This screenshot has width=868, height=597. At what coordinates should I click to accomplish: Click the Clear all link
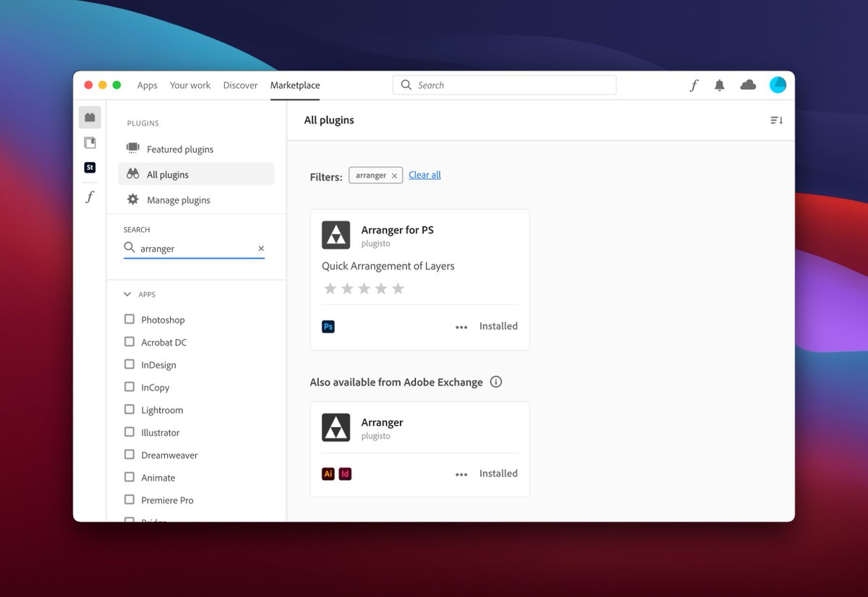click(x=425, y=175)
